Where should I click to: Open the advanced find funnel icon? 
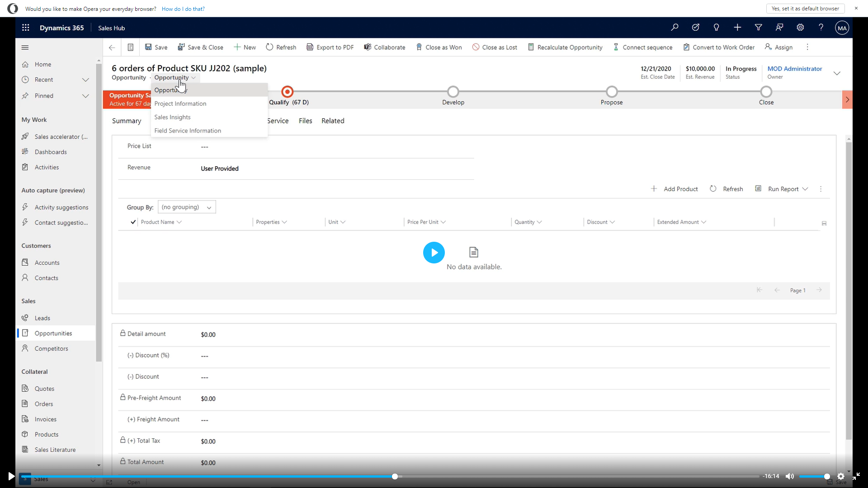pos(758,28)
